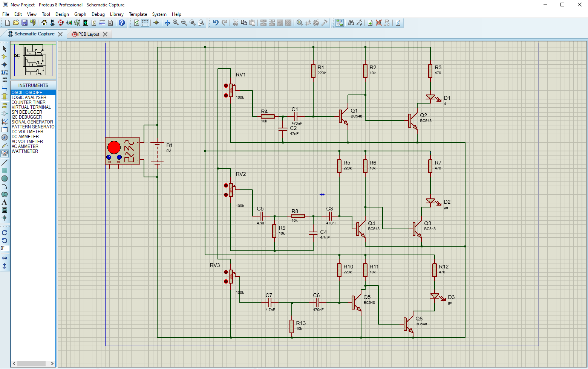The height and width of the screenshot is (369, 588).
Task: Click the Redraw display icon
Action: 136,23
